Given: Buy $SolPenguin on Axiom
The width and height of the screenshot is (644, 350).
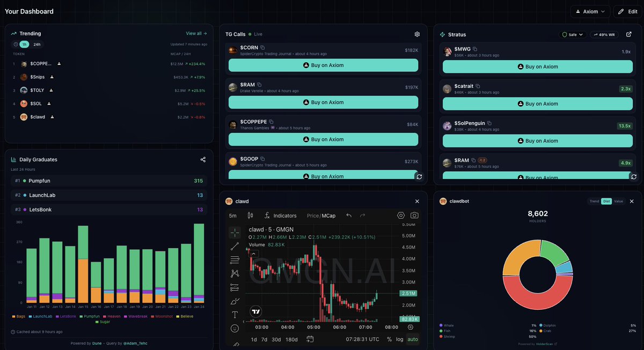Looking at the screenshot, I should [537, 141].
